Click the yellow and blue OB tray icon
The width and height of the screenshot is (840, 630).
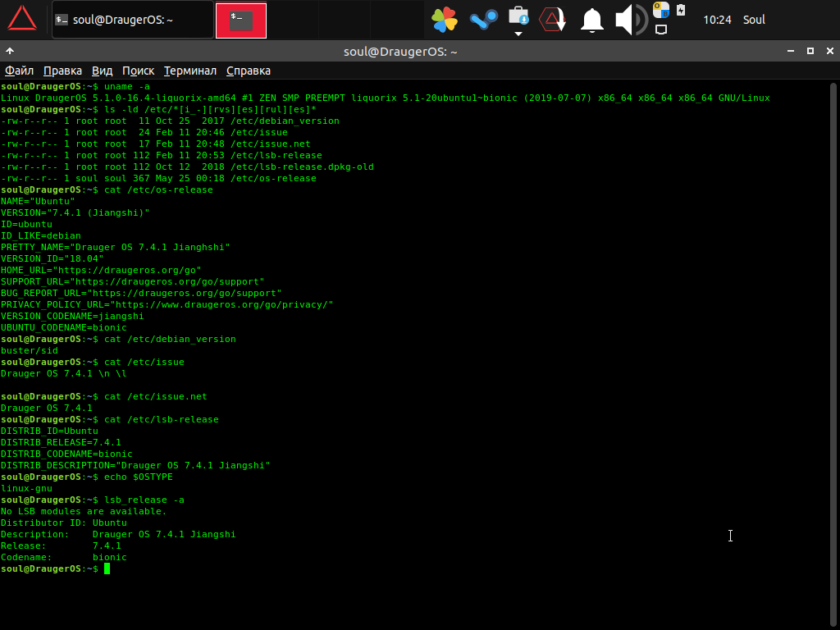click(x=661, y=10)
